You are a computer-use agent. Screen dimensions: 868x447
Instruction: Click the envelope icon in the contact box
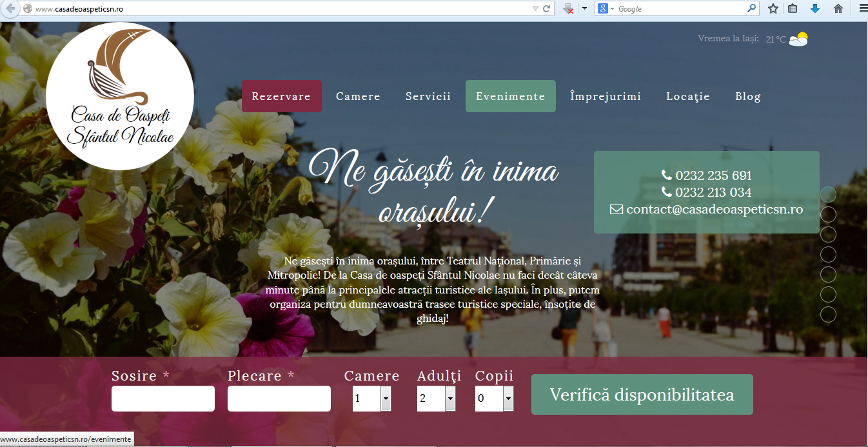pos(616,208)
